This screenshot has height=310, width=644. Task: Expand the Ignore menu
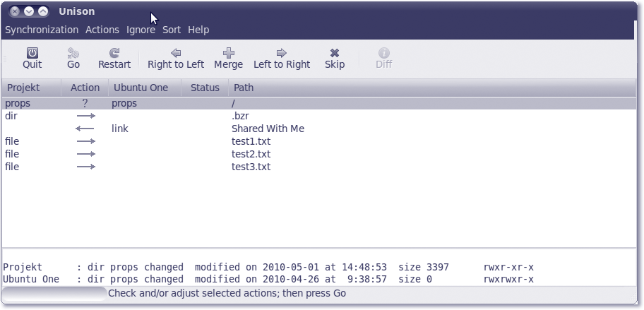tap(141, 30)
